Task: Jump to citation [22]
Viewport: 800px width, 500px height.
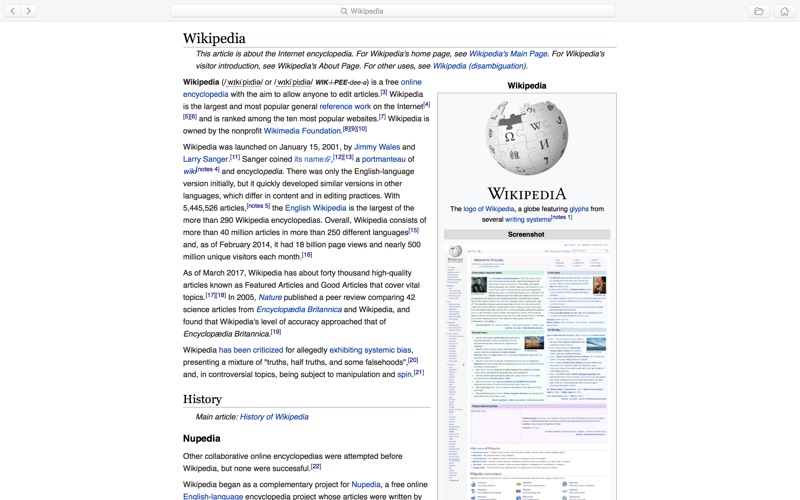Action: coord(316,466)
